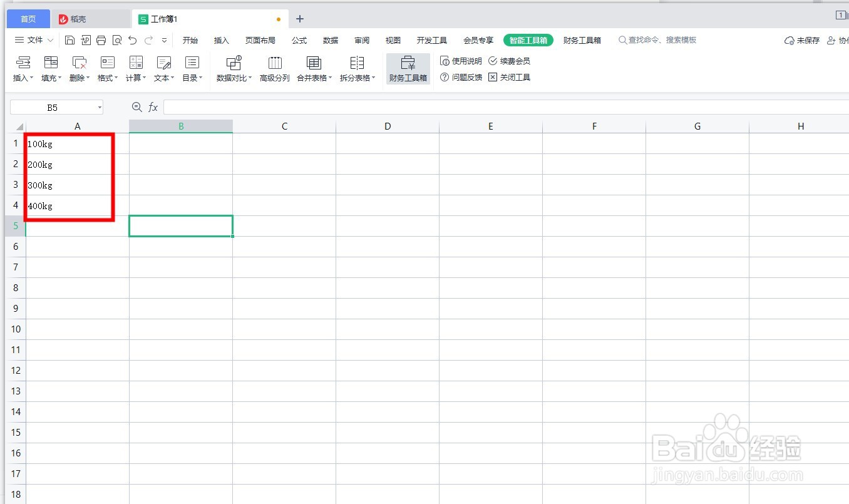Click 续费会员 to renew membership
The image size is (849, 504).
509,61
